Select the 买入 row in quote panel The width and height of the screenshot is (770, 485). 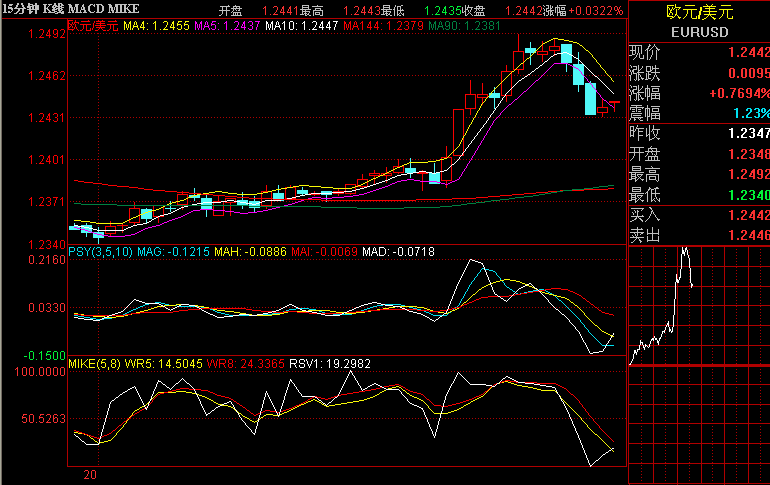click(699, 215)
